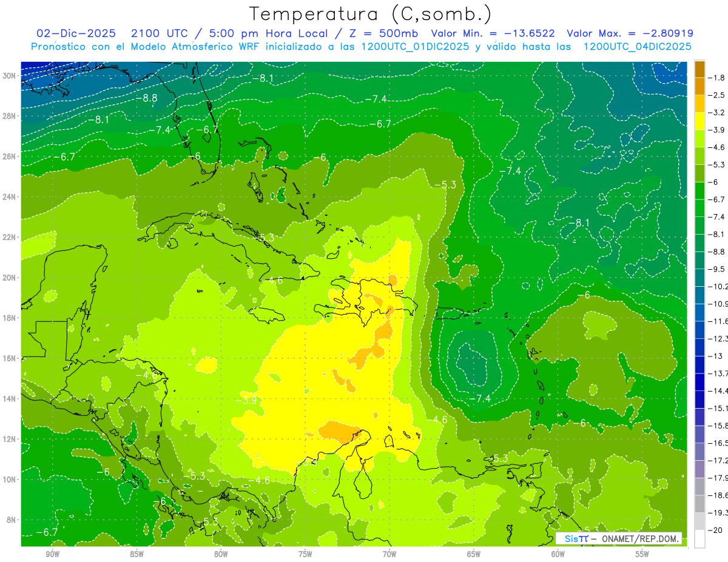This screenshot has height=562, width=728.
Task: Click the '85W' longitude axis label
Action: [136, 554]
